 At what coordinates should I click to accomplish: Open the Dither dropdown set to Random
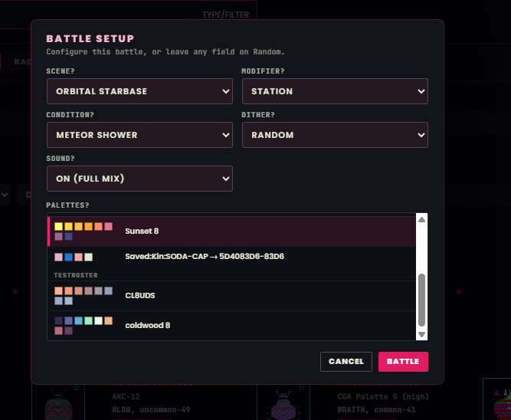point(335,135)
